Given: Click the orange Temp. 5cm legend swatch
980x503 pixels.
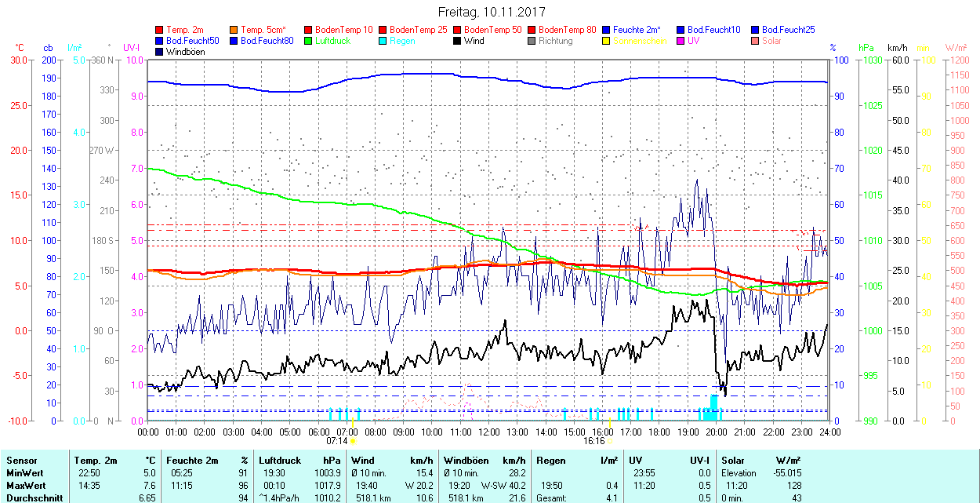Looking at the screenshot, I should point(234,30).
